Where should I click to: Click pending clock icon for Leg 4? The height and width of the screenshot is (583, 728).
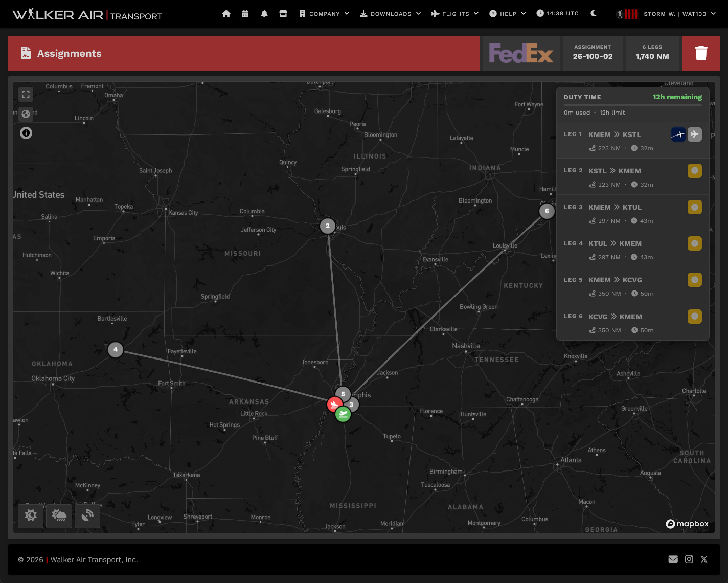pos(695,243)
